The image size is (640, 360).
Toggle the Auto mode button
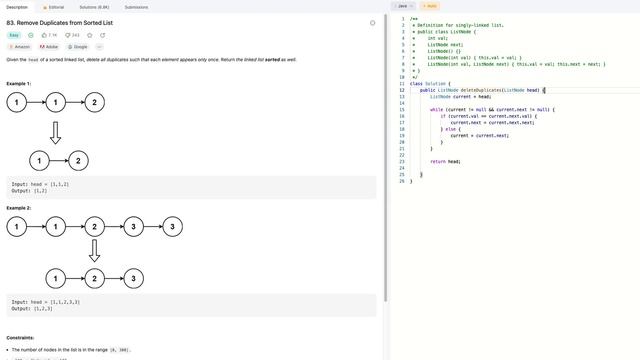tap(430, 6)
